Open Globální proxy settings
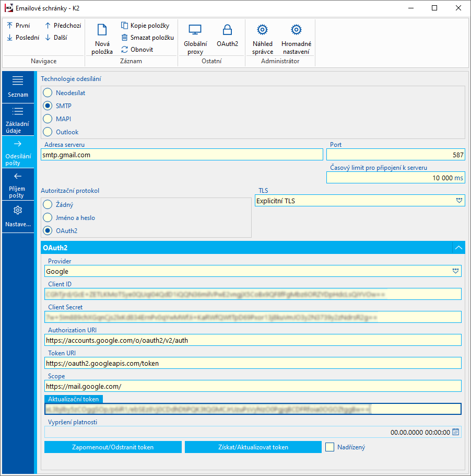Screen dimensions: 471x476 [x=195, y=30]
